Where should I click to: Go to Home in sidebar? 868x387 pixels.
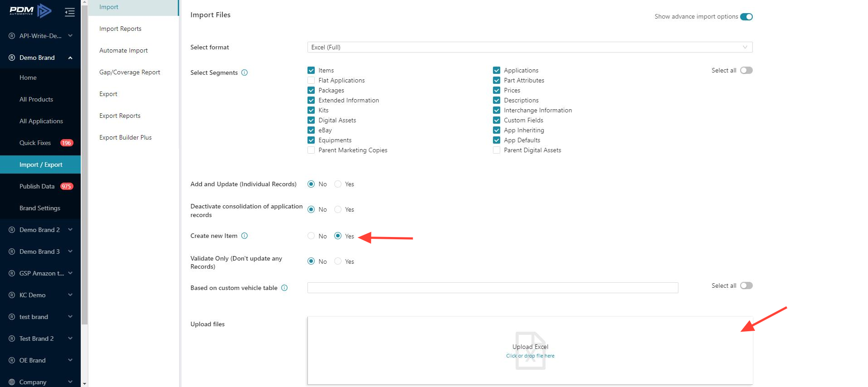28,77
